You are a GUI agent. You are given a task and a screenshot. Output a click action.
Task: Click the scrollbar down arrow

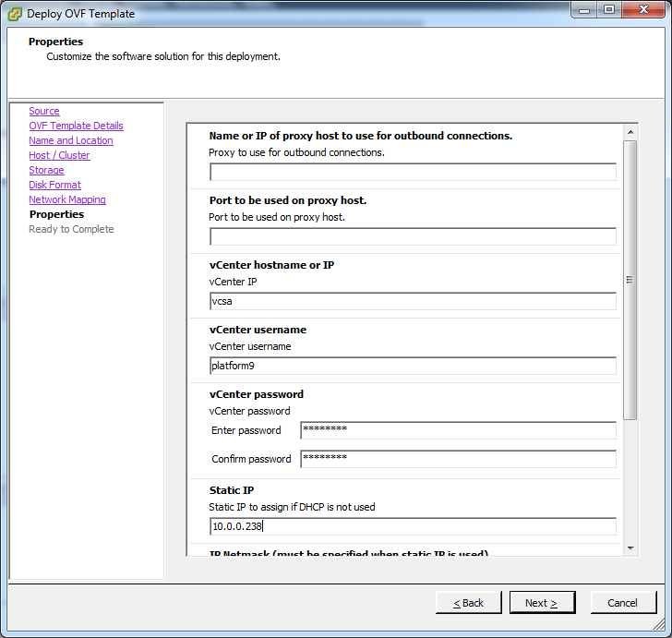630,547
